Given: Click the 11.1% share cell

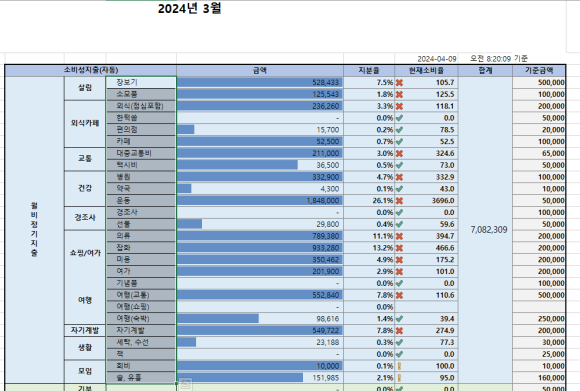Looking at the screenshot, I should coord(369,236).
